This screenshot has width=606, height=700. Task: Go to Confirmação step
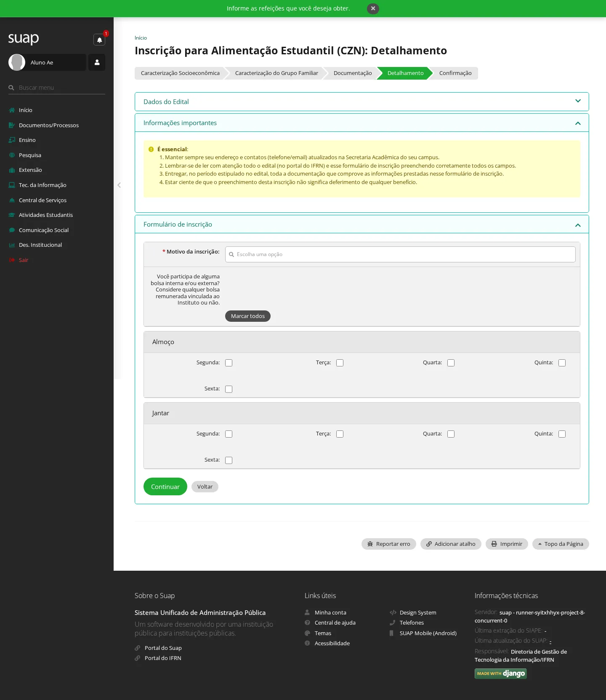[x=455, y=73]
